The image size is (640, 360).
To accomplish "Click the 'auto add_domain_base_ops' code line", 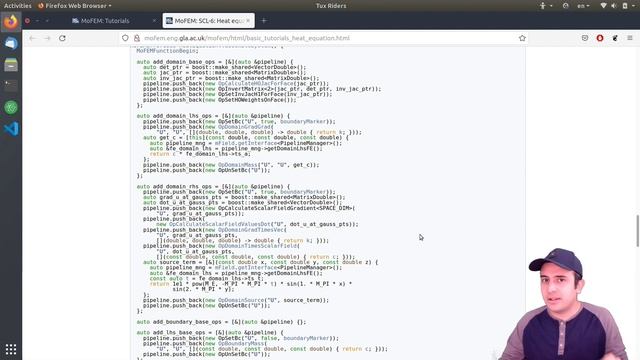I will 215,62.
